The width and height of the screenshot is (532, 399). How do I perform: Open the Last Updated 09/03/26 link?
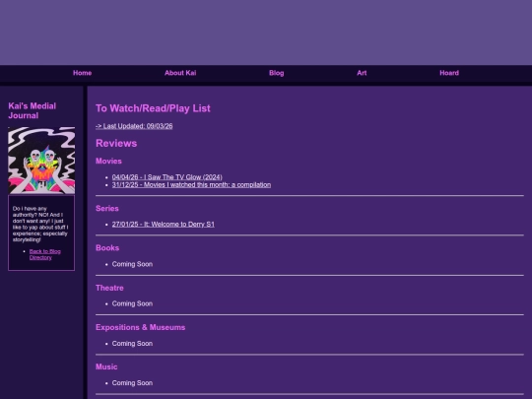[134, 126]
